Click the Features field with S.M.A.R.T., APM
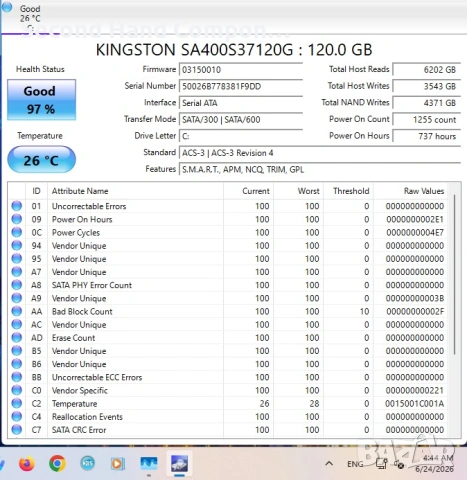This screenshot has width=467, height=480. 320,170
